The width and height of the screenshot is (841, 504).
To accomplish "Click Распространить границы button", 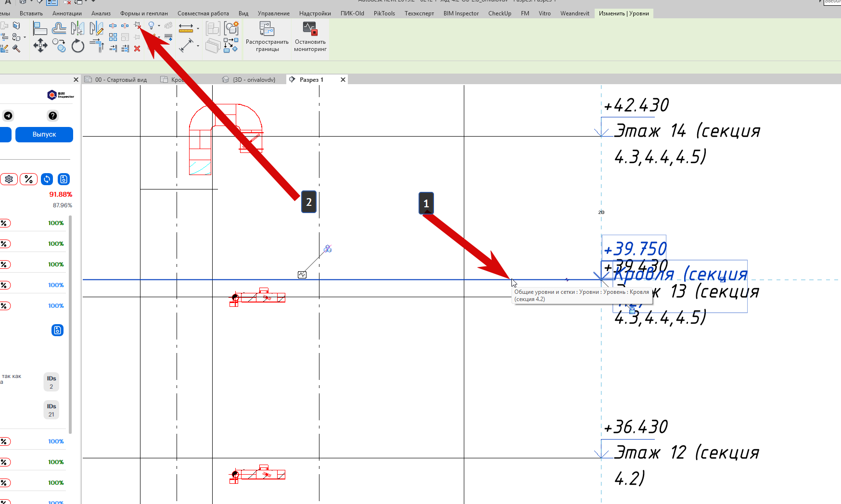I will pyautogui.click(x=267, y=37).
